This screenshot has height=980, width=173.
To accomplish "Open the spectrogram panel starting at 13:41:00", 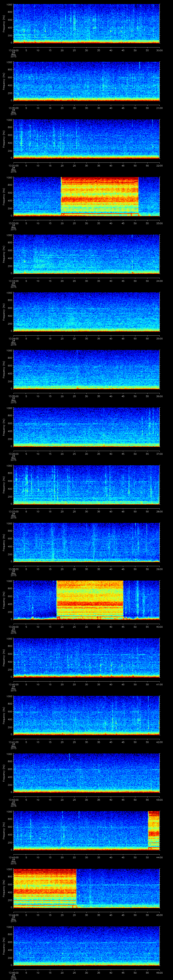I will pos(86,715).
